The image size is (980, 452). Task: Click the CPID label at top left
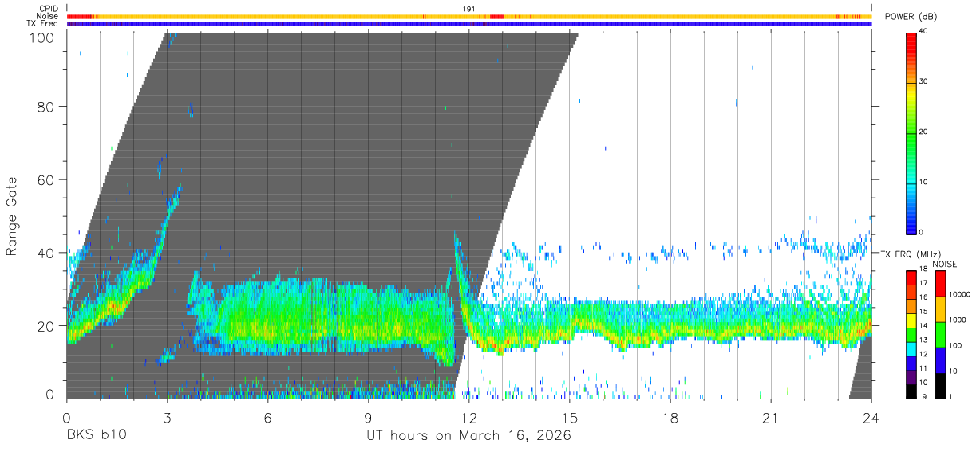(48, 9)
